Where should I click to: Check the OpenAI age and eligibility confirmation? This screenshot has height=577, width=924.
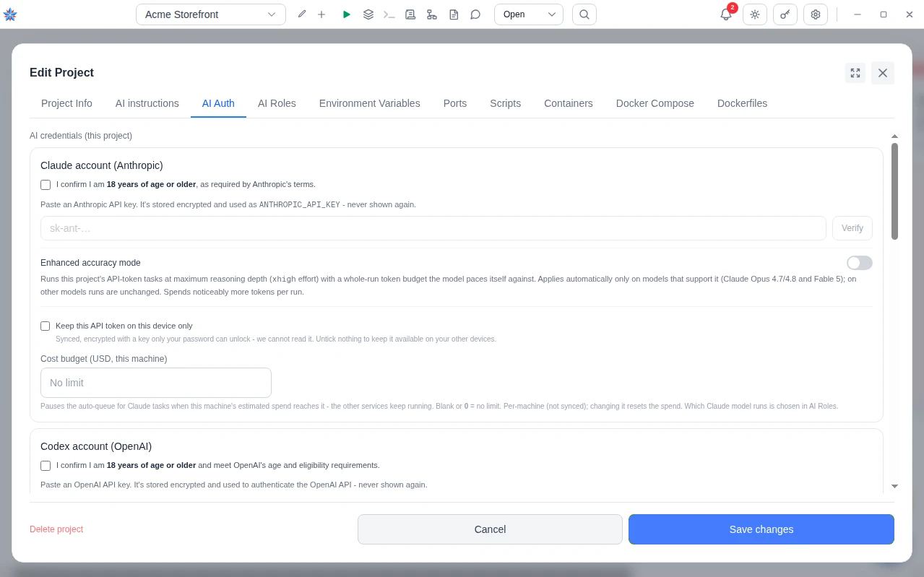tap(46, 466)
